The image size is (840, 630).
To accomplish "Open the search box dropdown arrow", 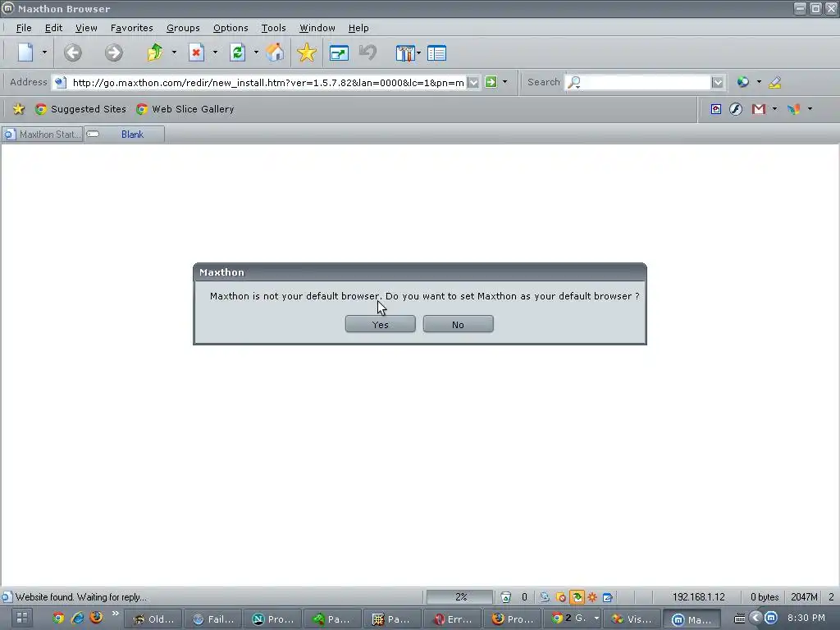I will (717, 83).
